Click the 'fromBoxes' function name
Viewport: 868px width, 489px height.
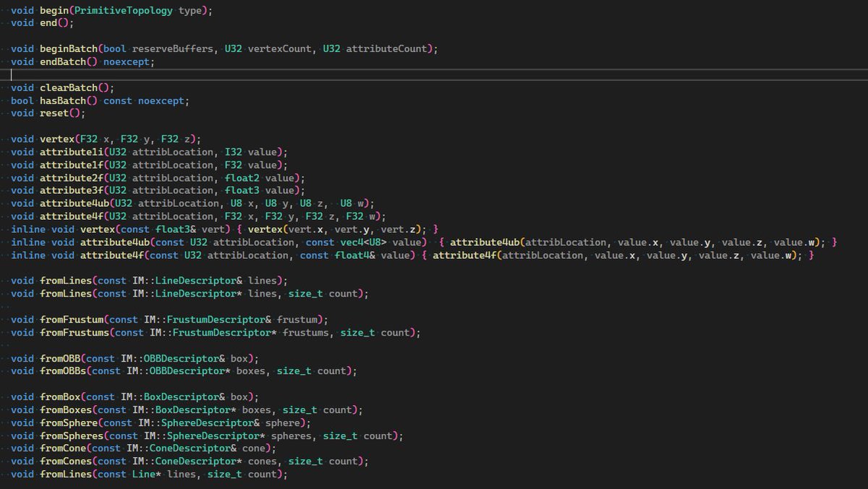click(x=66, y=410)
